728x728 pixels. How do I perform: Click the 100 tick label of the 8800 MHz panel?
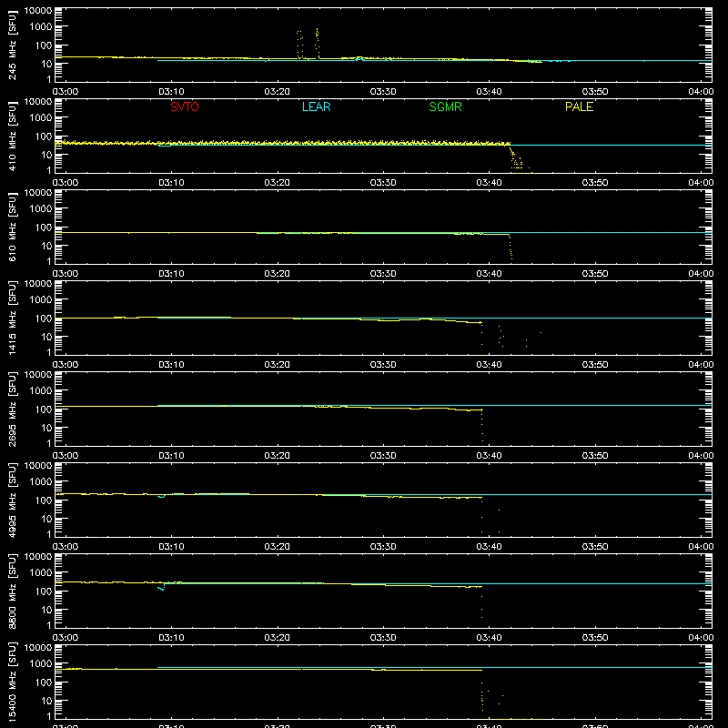coord(44,591)
